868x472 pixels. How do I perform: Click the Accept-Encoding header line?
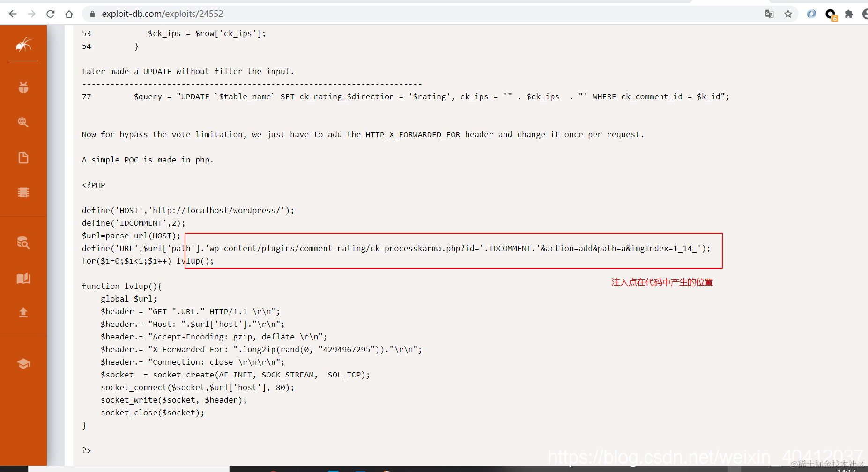(x=214, y=337)
